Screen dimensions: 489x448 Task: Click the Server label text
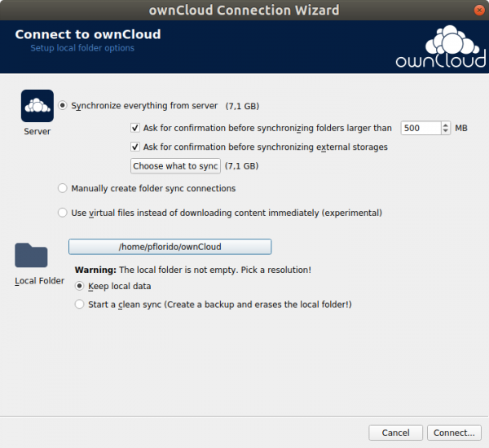(x=37, y=132)
